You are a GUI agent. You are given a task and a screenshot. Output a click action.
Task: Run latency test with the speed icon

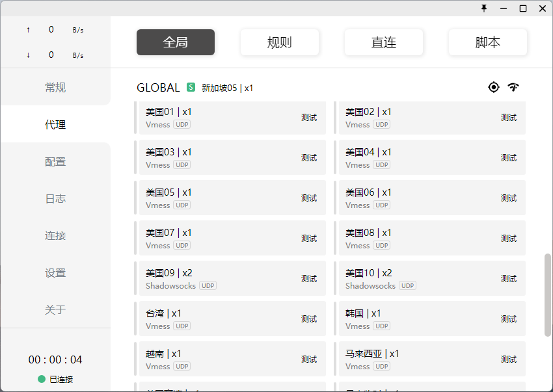coord(513,87)
